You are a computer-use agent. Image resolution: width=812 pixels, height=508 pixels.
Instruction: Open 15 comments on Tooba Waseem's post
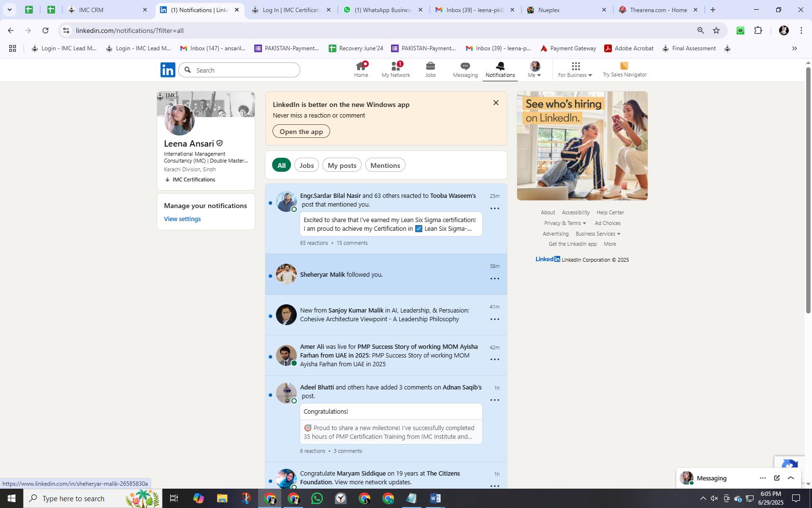352,243
